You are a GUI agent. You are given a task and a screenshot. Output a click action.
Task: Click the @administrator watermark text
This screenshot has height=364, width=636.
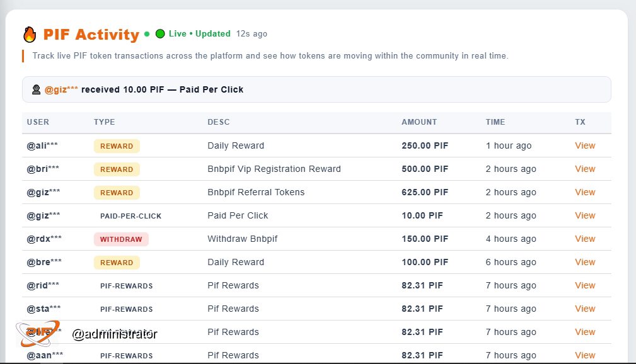(x=114, y=334)
